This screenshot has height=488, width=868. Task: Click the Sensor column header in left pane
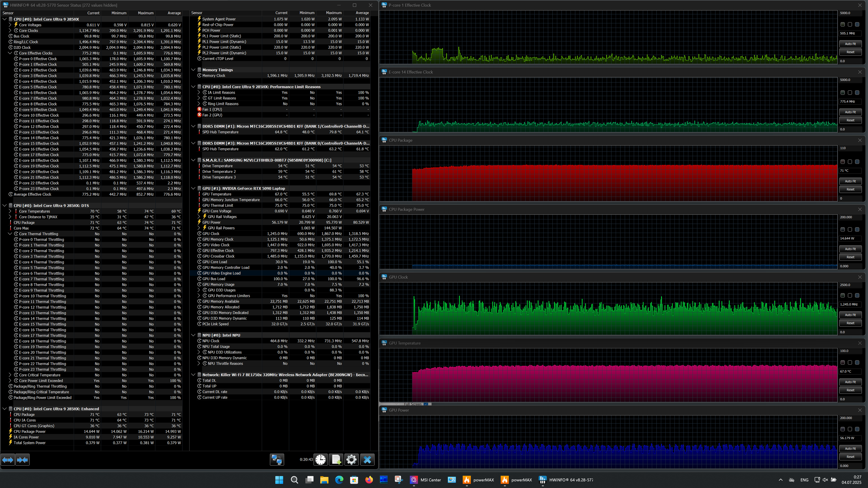click(x=8, y=13)
